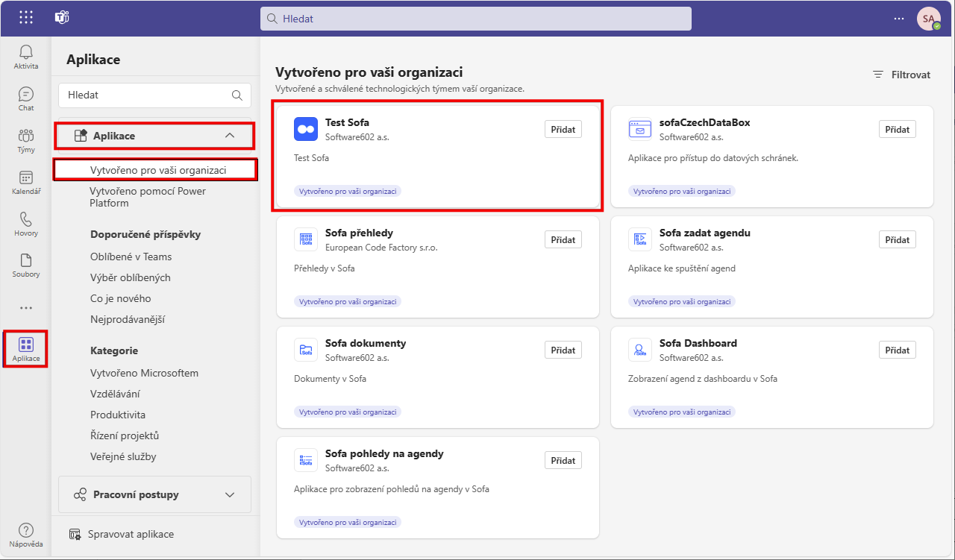Add the sofaCzechDataBox app
955x560 pixels.
pos(898,129)
